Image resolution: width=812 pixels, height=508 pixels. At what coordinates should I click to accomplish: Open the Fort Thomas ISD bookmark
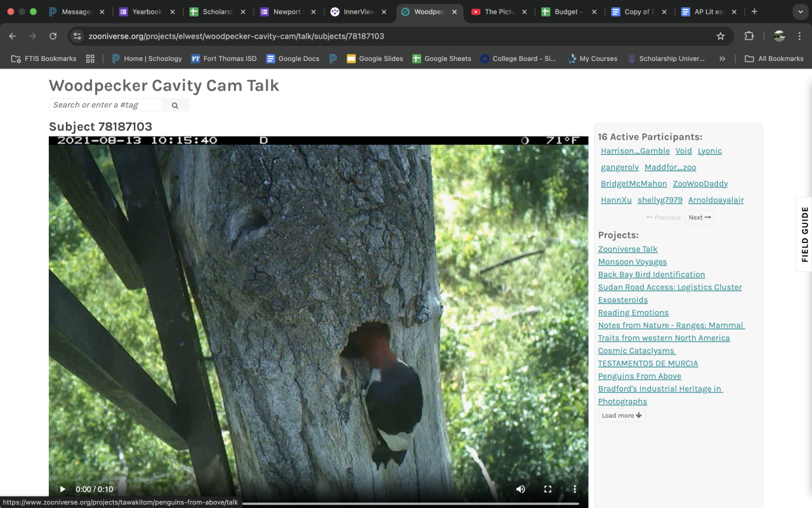coord(224,58)
